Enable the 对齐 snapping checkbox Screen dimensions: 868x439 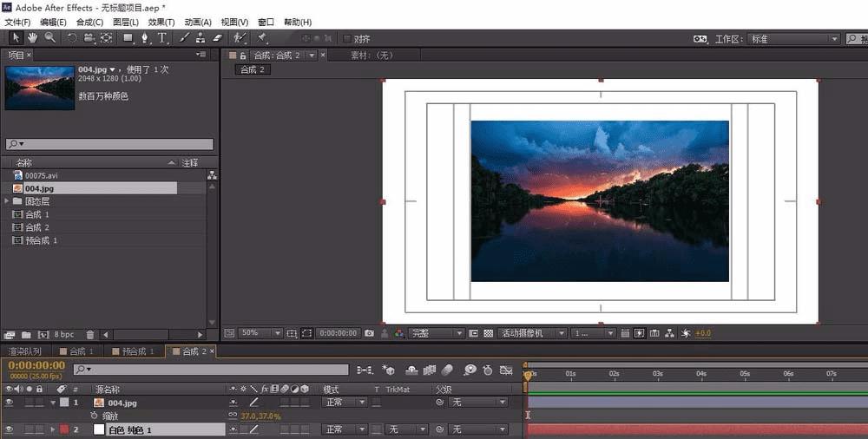(x=348, y=39)
